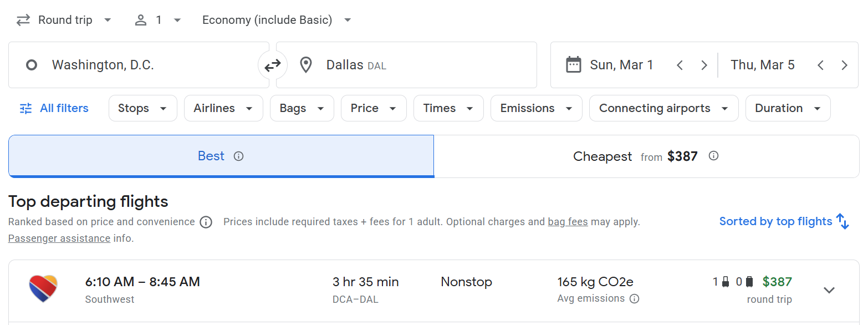Move return date back one day
The image size is (868, 325).
(820, 65)
